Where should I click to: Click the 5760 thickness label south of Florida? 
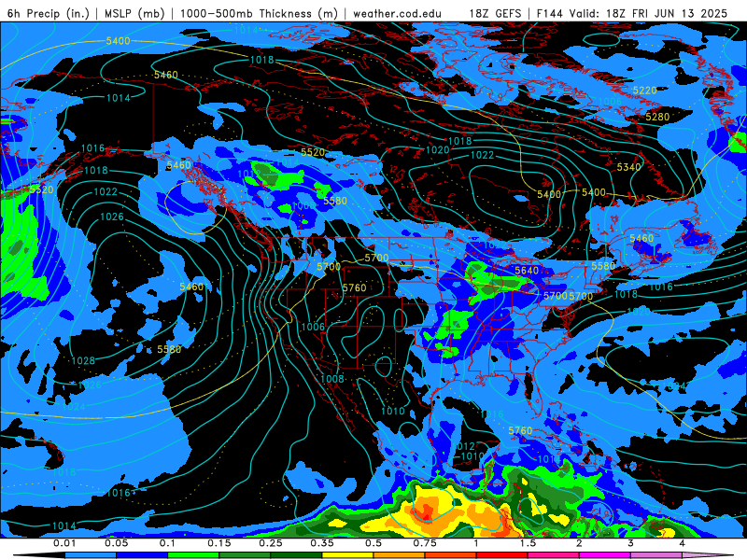tap(520, 430)
